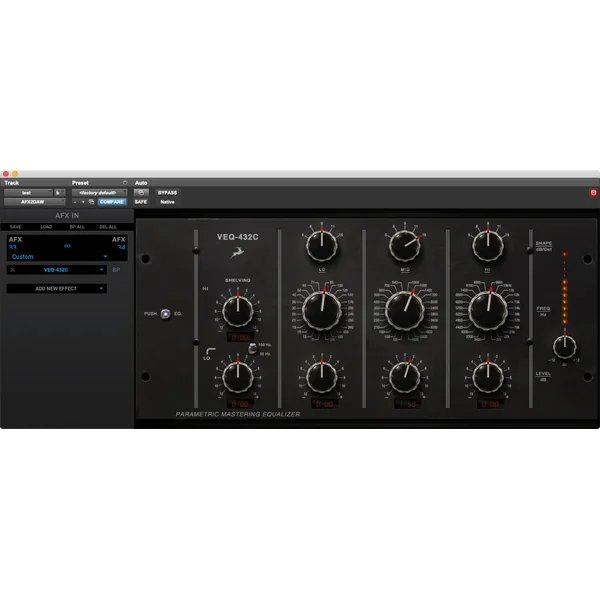600x600 pixels.
Task: Click SAVE in the AFX IN panel
Action: click(x=15, y=227)
